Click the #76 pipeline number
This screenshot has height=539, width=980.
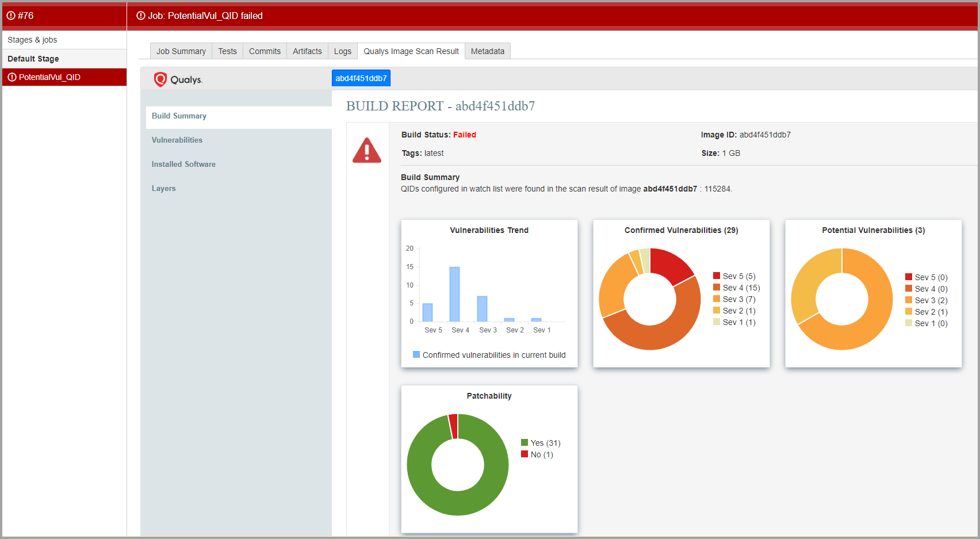25,16
